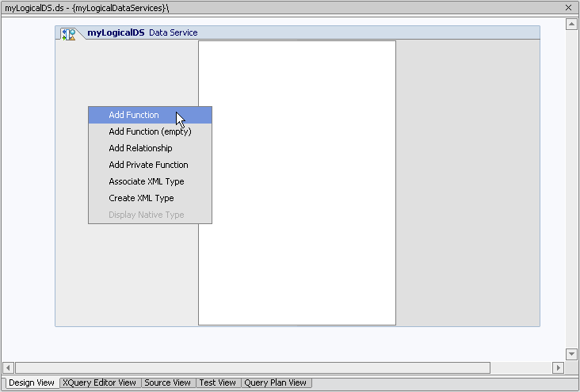Select Create XML Type menu entry

coord(150,198)
